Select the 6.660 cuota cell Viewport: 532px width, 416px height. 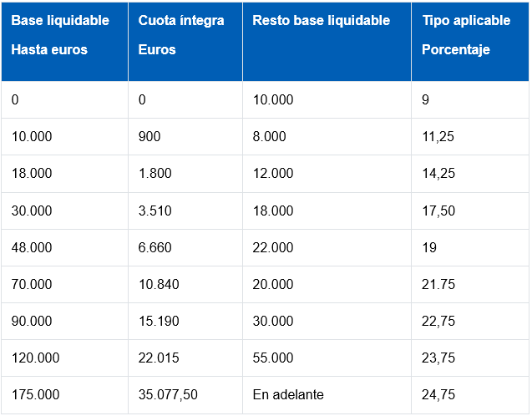pos(155,247)
